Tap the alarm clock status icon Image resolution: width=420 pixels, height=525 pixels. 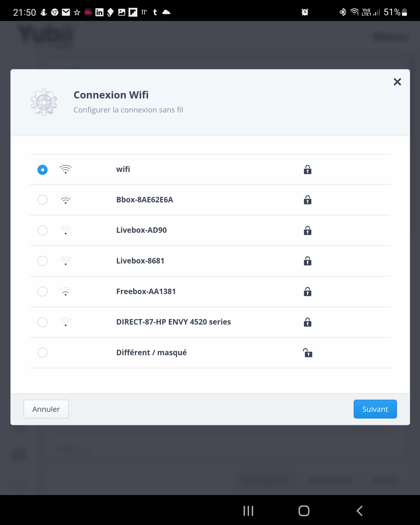(x=305, y=12)
